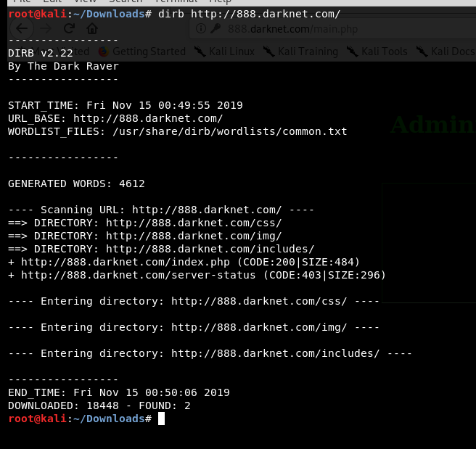Click 'DOWNLOADED: 18448 - FOUND: 2' line
476x449 pixels.
click(99, 405)
